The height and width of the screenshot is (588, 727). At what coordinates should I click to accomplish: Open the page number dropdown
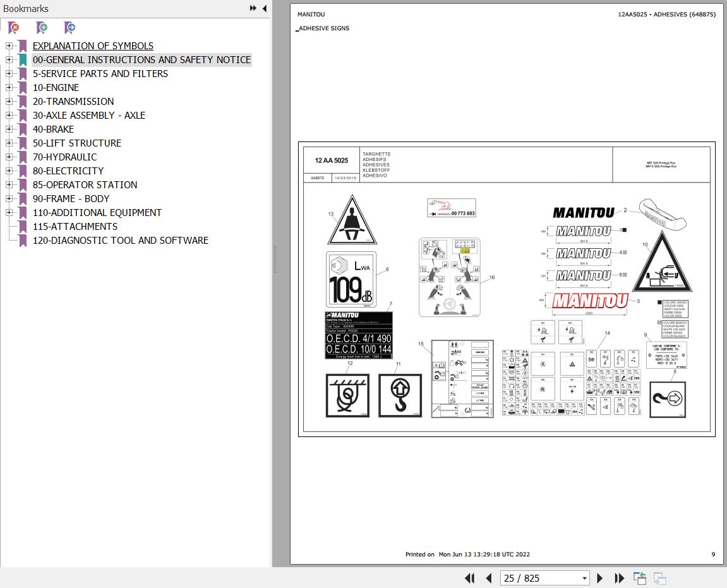(584, 579)
